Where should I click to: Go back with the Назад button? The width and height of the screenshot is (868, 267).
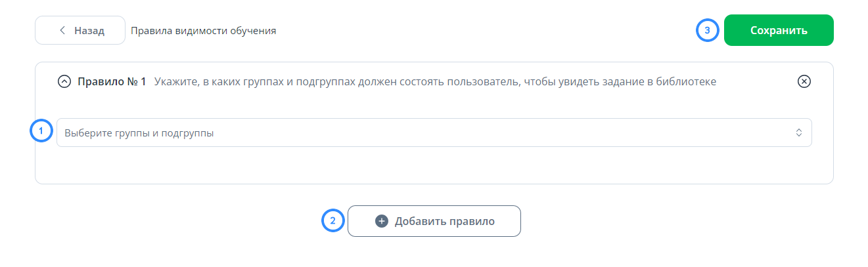coord(80,31)
